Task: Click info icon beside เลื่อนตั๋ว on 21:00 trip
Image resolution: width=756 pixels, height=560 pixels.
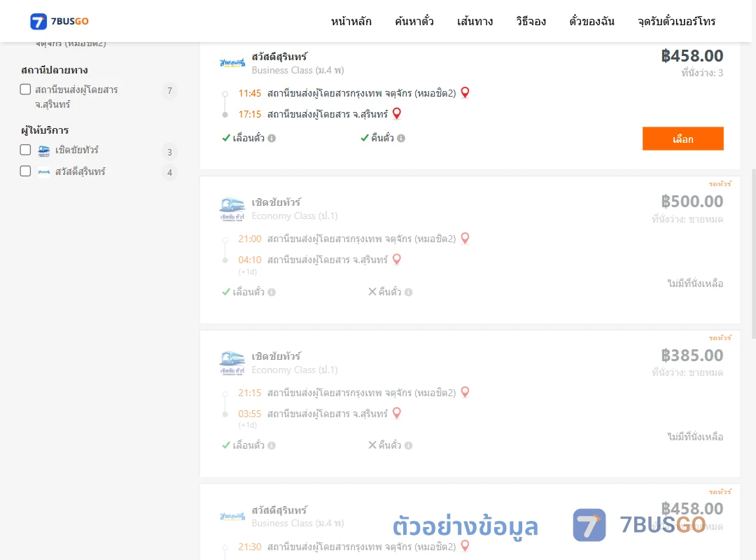Action: click(x=272, y=292)
